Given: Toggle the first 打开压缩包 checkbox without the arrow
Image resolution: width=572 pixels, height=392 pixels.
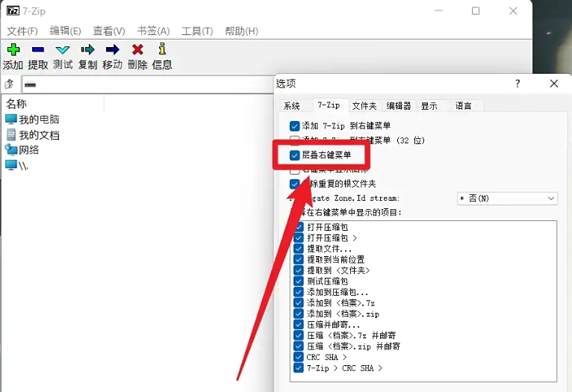Looking at the screenshot, I should [299, 227].
